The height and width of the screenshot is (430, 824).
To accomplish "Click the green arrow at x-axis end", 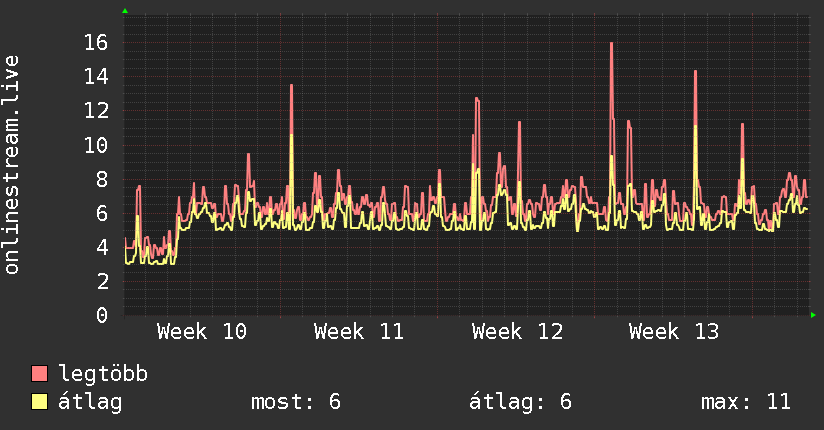I will click(x=813, y=315).
